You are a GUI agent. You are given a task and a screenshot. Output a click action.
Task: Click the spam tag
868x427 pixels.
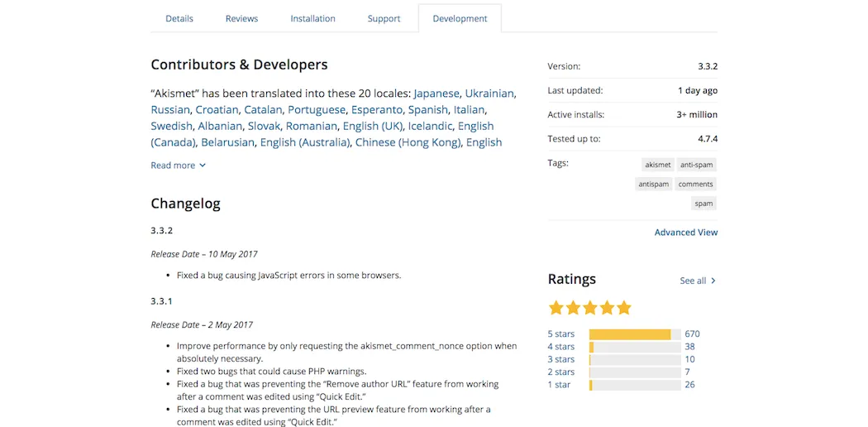(703, 203)
